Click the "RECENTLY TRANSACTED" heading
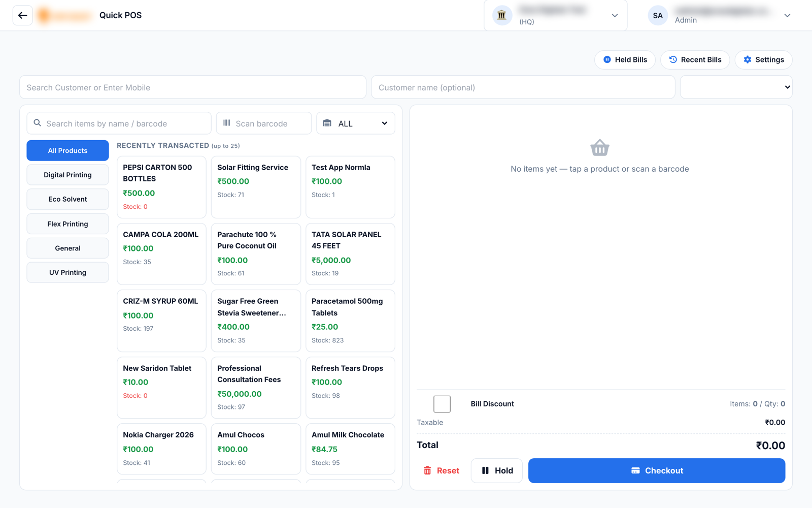812x508 pixels. [x=163, y=146]
